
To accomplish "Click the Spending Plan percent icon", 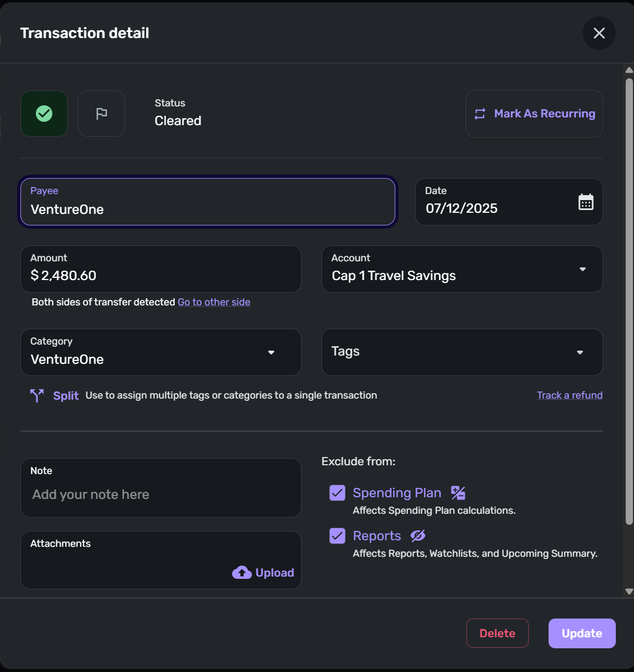I will [x=458, y=493].
